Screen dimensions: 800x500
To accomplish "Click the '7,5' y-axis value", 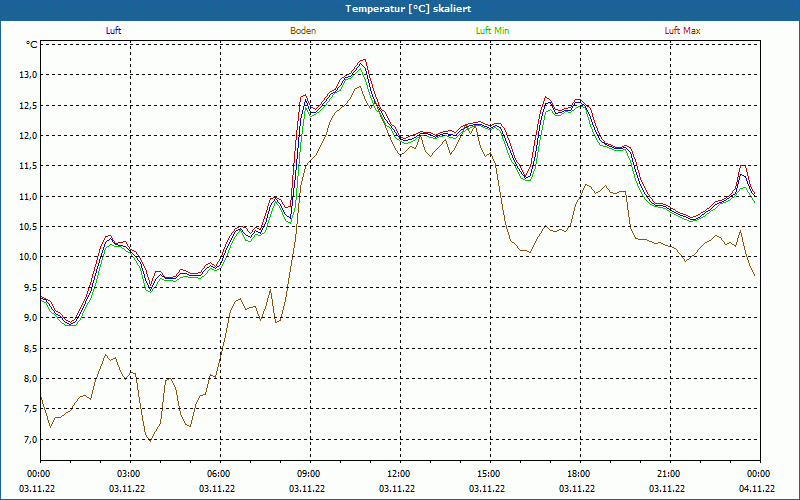I will [x=31, y=409].
